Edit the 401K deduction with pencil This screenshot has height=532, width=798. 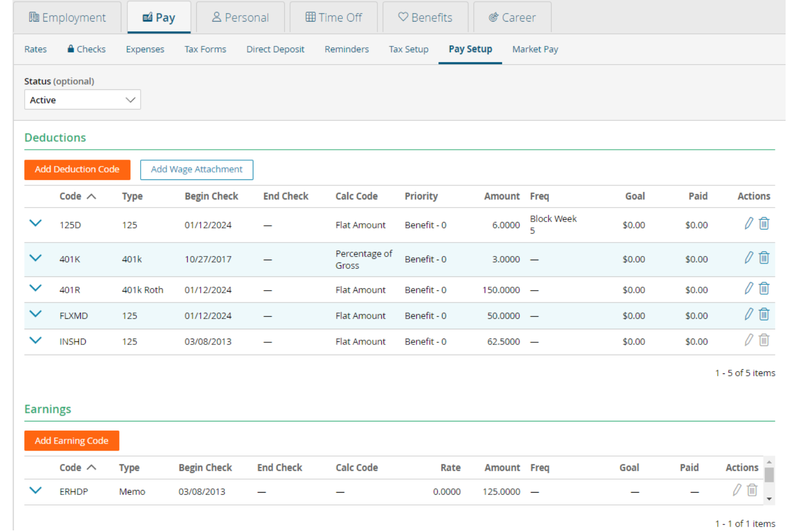(x=748, y=258)
